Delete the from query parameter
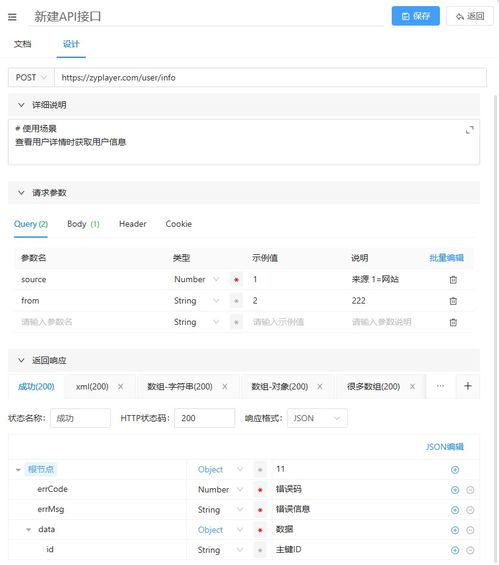Viewport: 499px width, 565px height. click(453, 301)
